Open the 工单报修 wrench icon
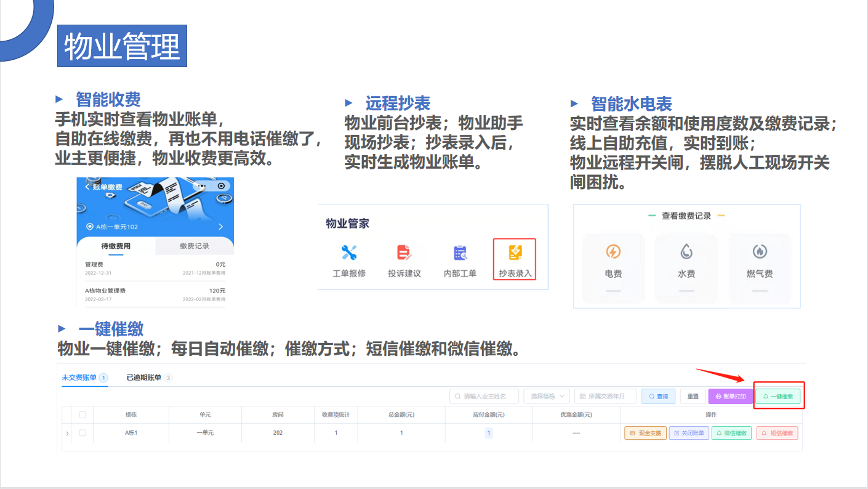Image resolution: width=868 pixels, height=489 pixels. [349, 253]
